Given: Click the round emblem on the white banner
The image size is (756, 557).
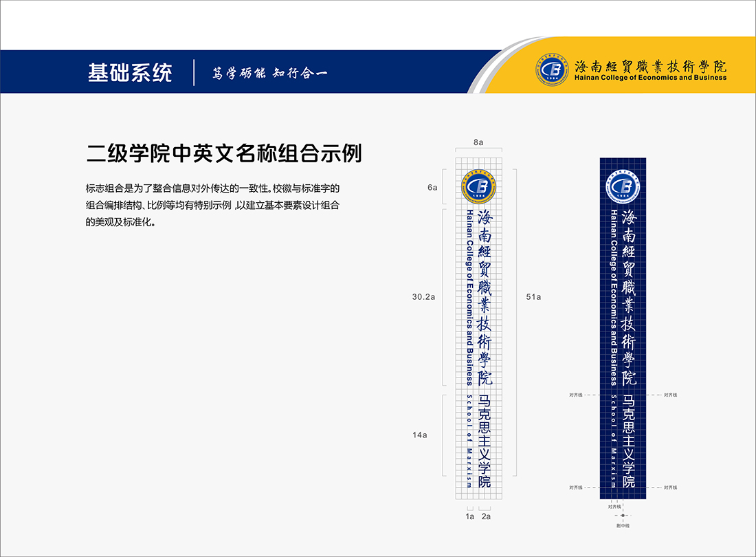Looking at the screenshot, I should [478, 186].
